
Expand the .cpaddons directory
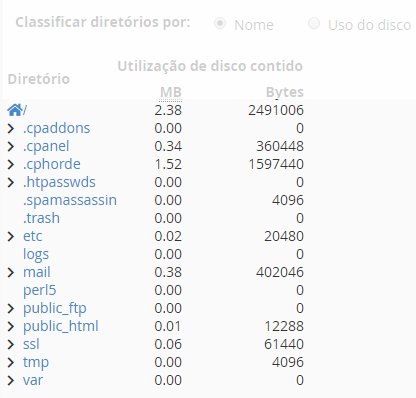(x=11, y=128)
